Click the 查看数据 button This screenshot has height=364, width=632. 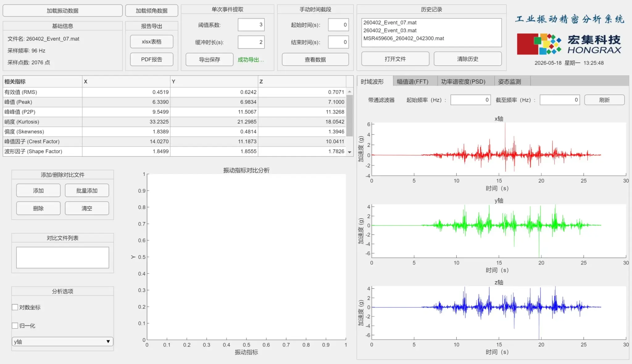point(315,59)
